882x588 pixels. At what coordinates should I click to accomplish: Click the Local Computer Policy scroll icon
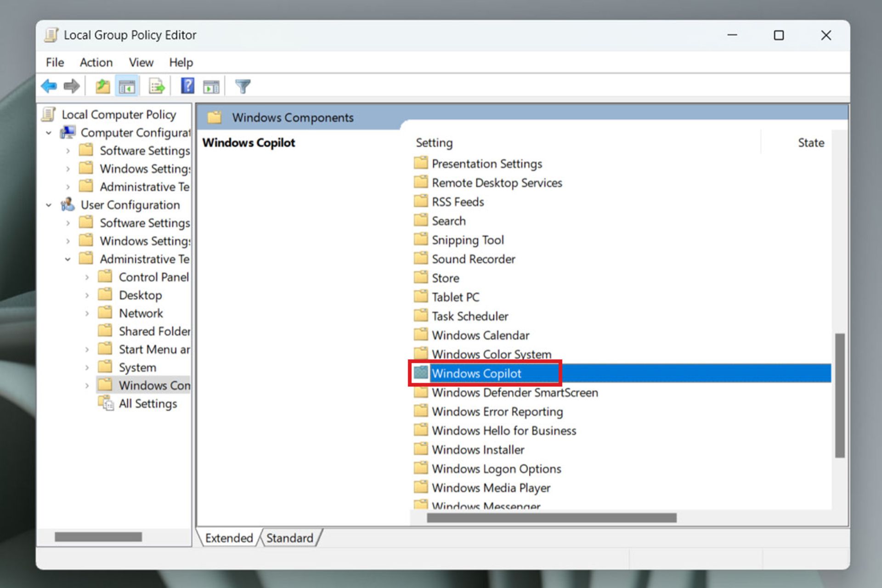click(49, 114)
